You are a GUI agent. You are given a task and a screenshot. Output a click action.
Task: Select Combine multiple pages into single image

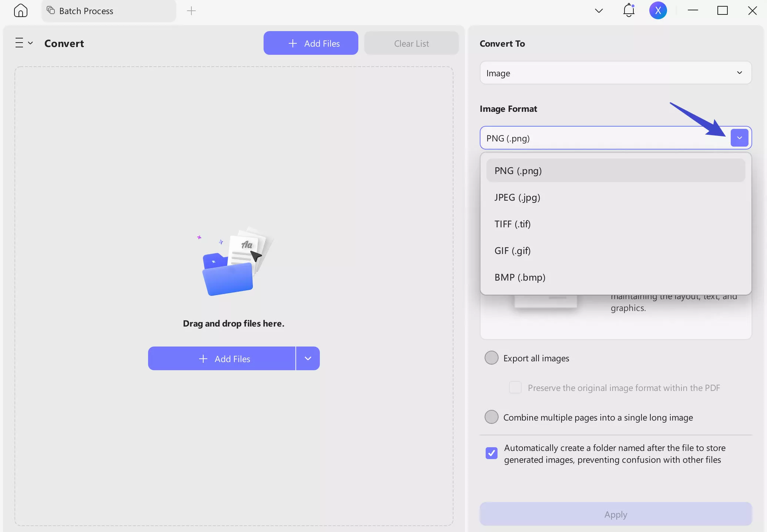point(491,417)
